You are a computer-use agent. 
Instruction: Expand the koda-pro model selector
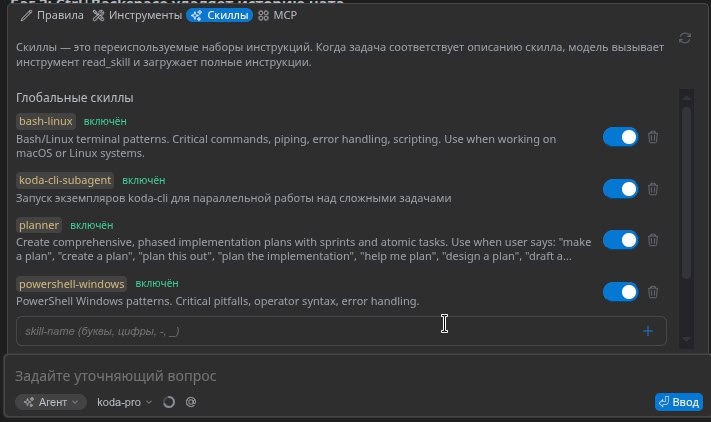[124, 402]
